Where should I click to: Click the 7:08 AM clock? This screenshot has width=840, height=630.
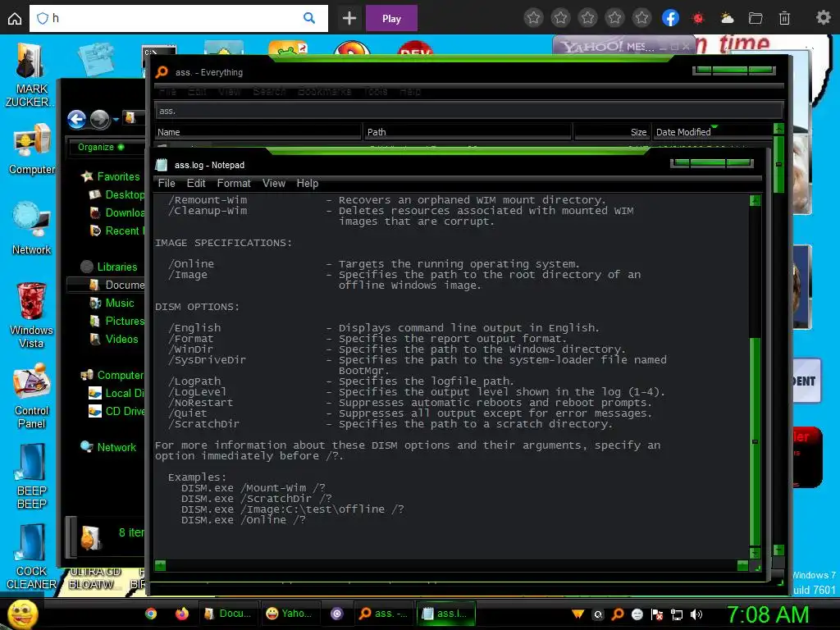point(767,614)
